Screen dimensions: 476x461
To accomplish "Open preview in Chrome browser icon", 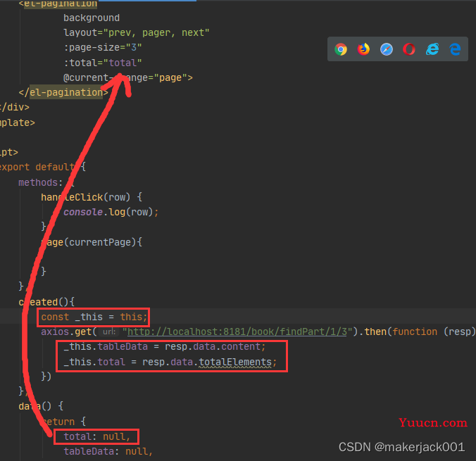I will point(341,49).
